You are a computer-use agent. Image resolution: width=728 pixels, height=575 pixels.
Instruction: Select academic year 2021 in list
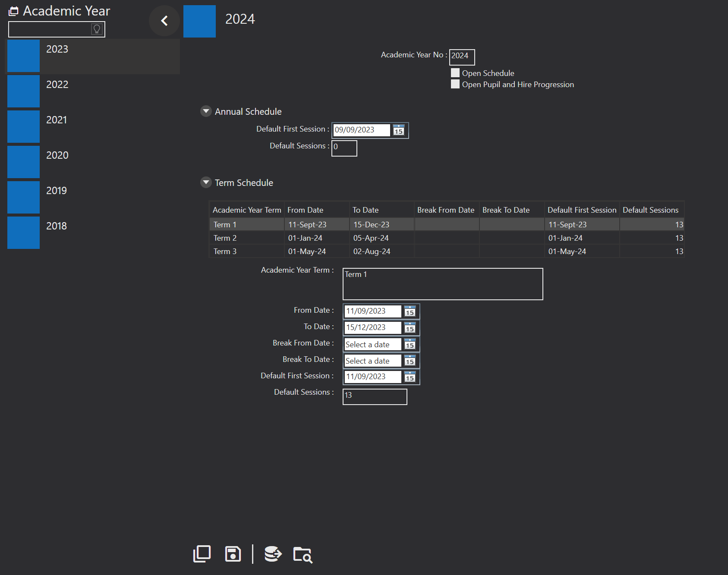click(x=93, y=126)
